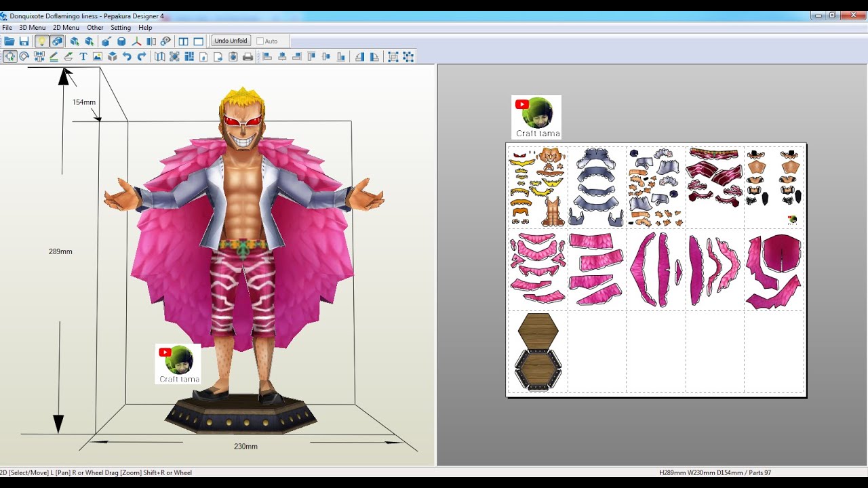Open the Help menu
The height and width of the screenshot is (488, 868).
pyautogui.click(x=145, y=28)
